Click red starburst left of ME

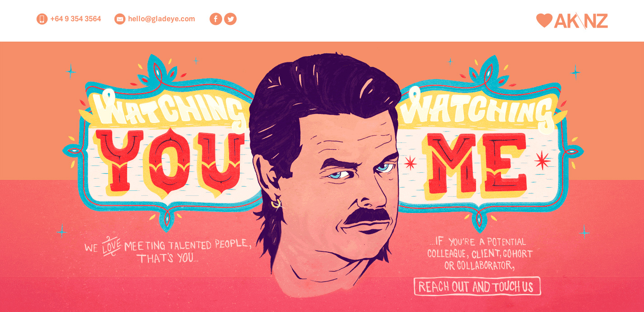tap(410, 162)
